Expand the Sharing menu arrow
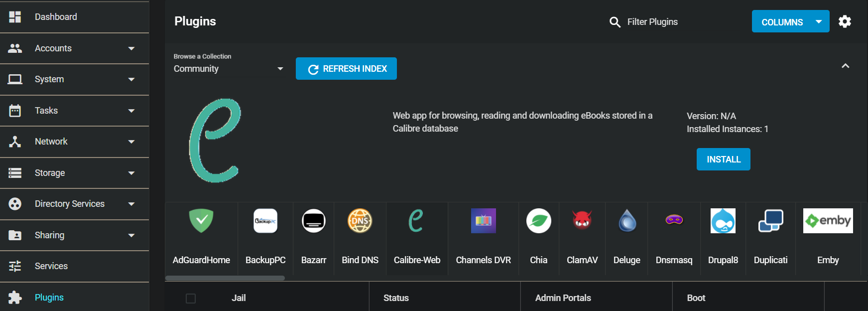Screen dimensions: 868x311 131,235
